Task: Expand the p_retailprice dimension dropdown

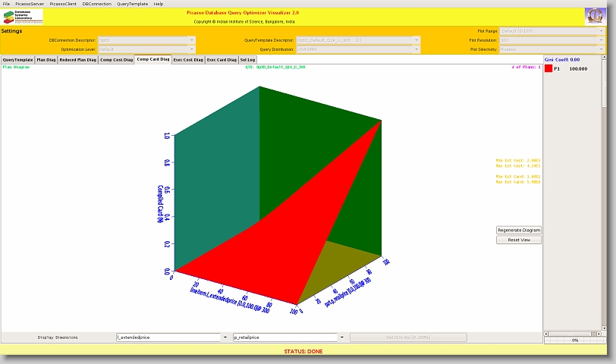Action: [x=341, y=337]
